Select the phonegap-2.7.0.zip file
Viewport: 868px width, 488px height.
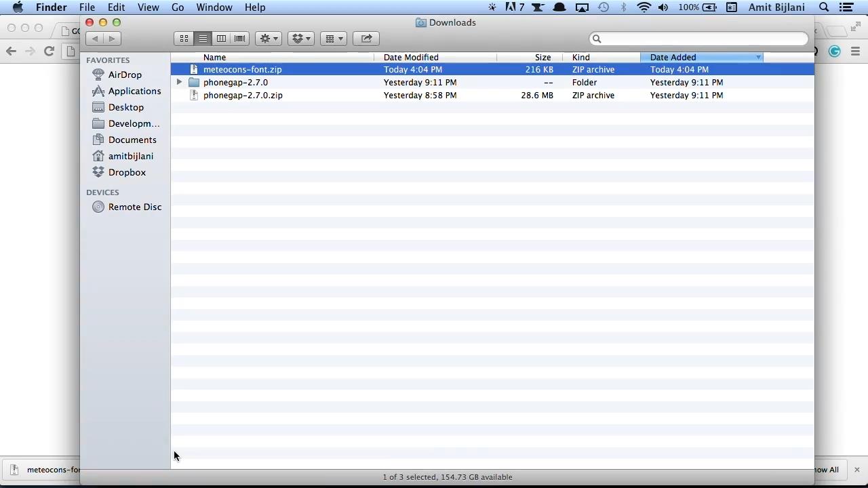[x=492, y=95]
